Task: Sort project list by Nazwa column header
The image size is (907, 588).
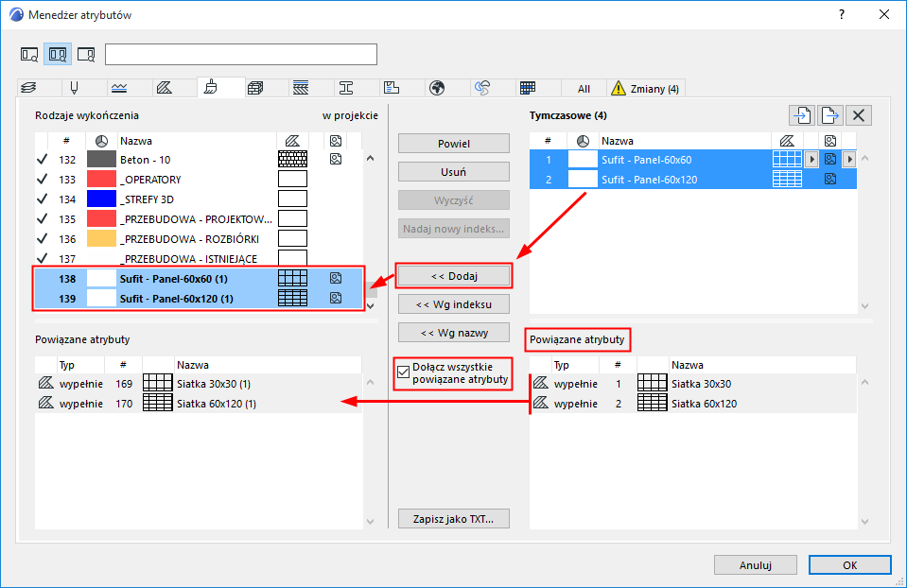Action: click(197, 141)
